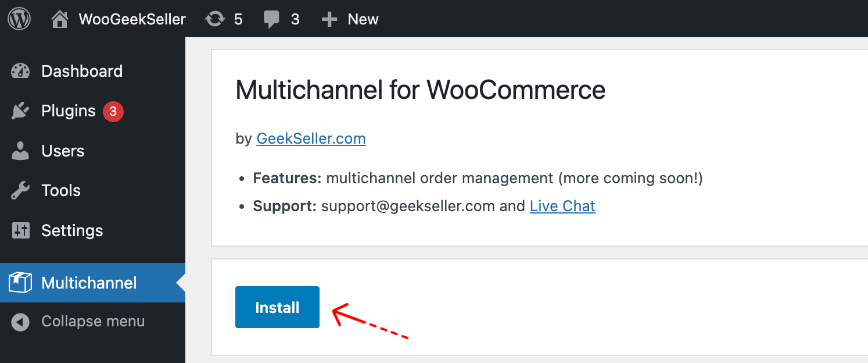Open comments using the speech bubble icon

point(271,18)
